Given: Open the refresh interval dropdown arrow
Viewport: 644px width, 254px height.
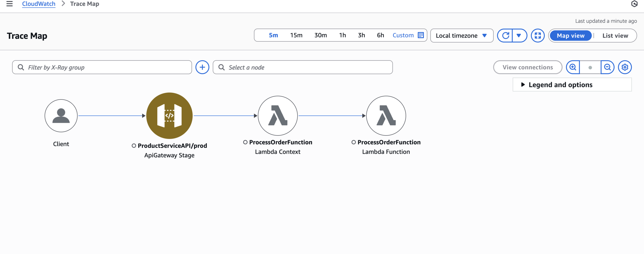Looking at the screenshot, I should (x=519, y=36).
